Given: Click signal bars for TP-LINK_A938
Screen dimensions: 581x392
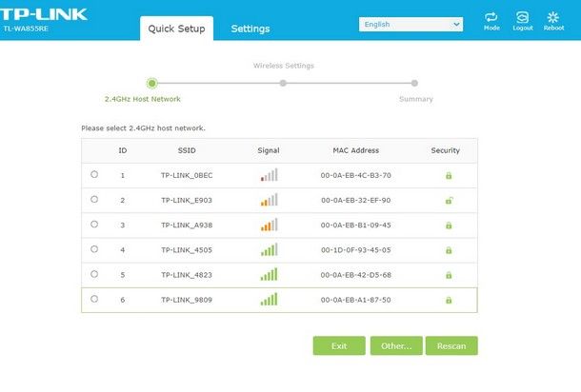Looking at the screenshot, I should (269, 225).
